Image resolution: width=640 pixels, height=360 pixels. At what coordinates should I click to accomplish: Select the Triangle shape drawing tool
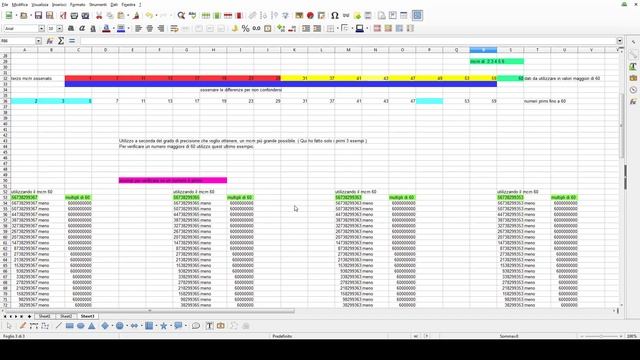[92, 326]
